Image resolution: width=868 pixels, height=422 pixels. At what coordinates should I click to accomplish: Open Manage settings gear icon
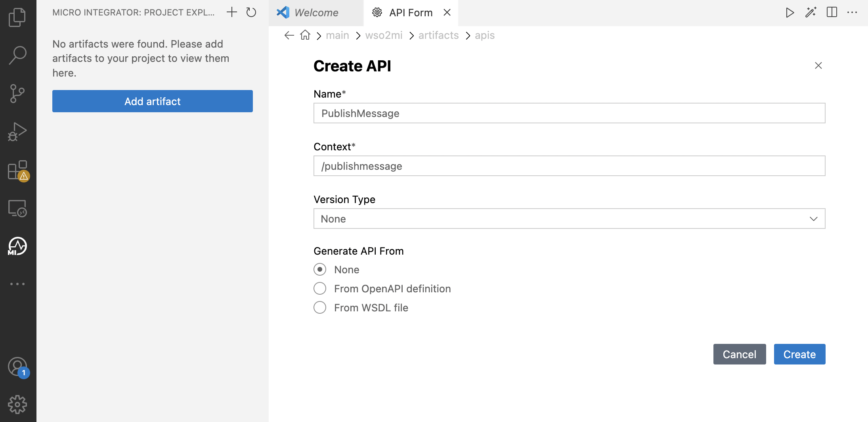17,405
